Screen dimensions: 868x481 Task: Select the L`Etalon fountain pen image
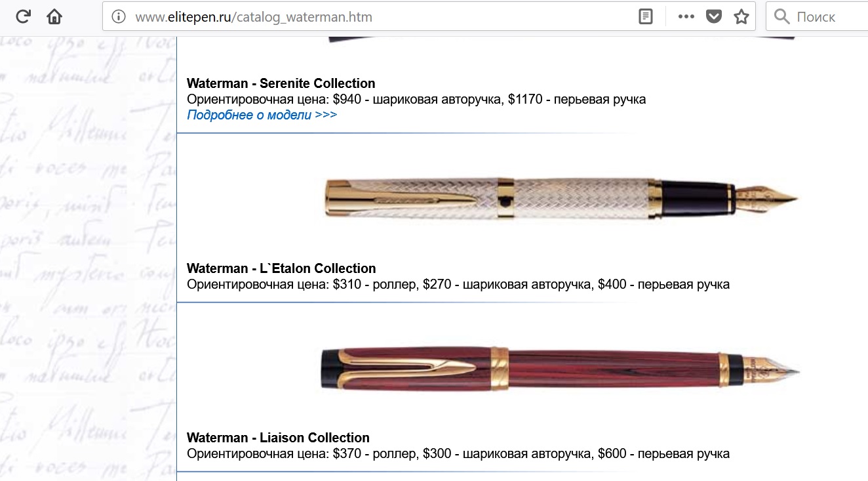pyautogui.click(x=562, y=198)
